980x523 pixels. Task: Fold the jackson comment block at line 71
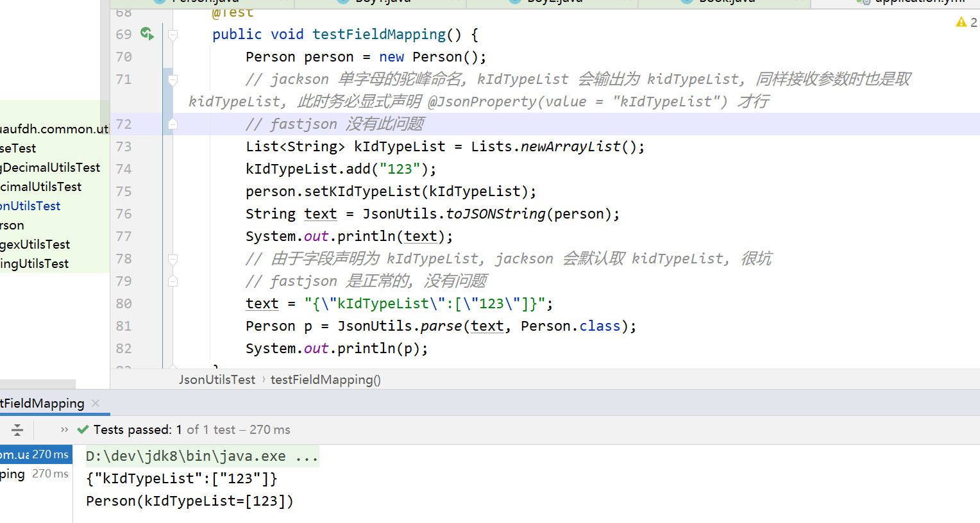pos(173,79)
